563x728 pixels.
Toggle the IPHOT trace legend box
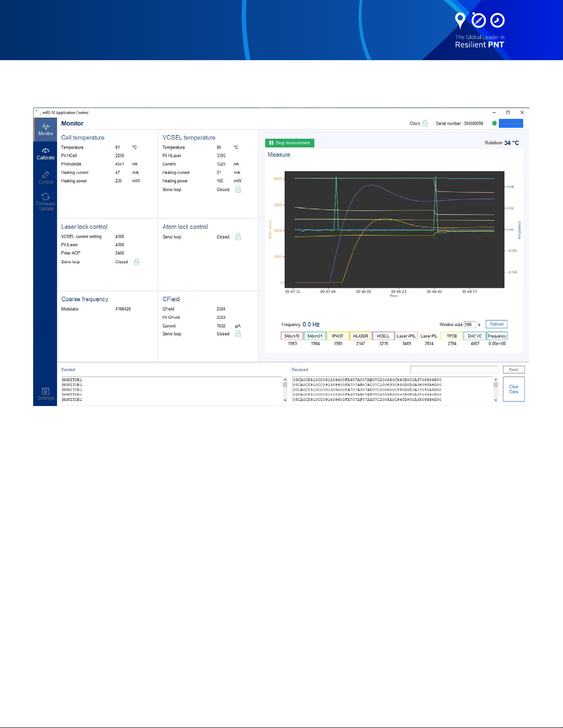(338, 336)
